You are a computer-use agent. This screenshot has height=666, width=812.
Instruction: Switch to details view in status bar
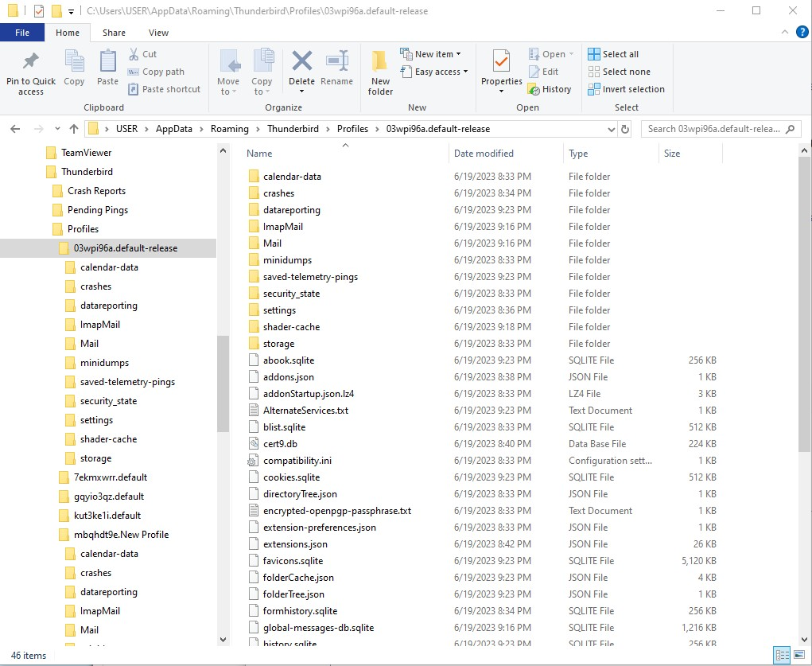(x=781, y=655)
